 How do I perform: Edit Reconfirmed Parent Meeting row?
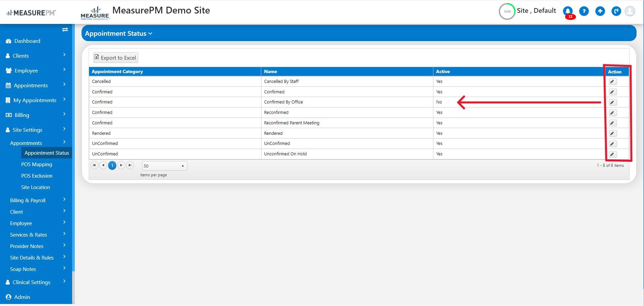pyautogui.click(x=612, y=123)
